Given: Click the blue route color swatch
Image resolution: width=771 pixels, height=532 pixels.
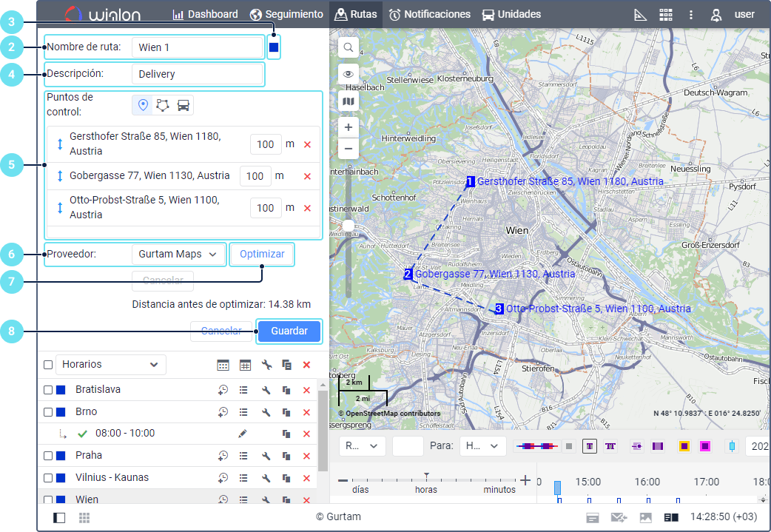Looking at the screenshot, I should (274, 47).
